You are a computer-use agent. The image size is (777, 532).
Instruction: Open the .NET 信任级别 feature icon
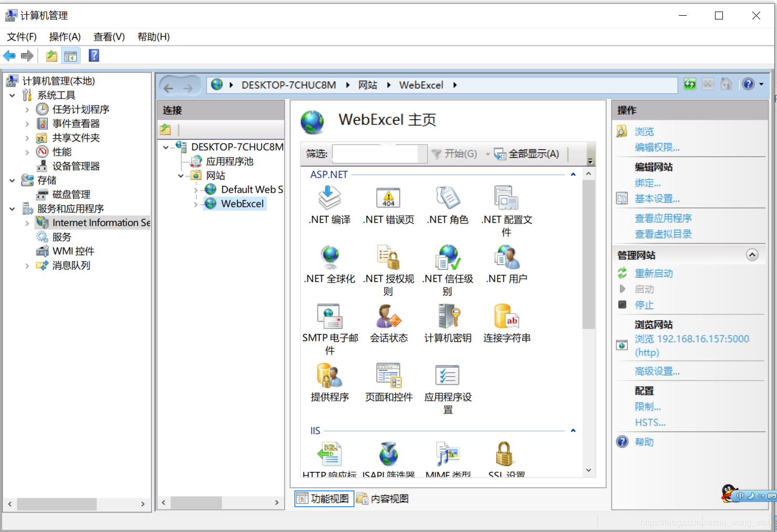coord(448,258)
